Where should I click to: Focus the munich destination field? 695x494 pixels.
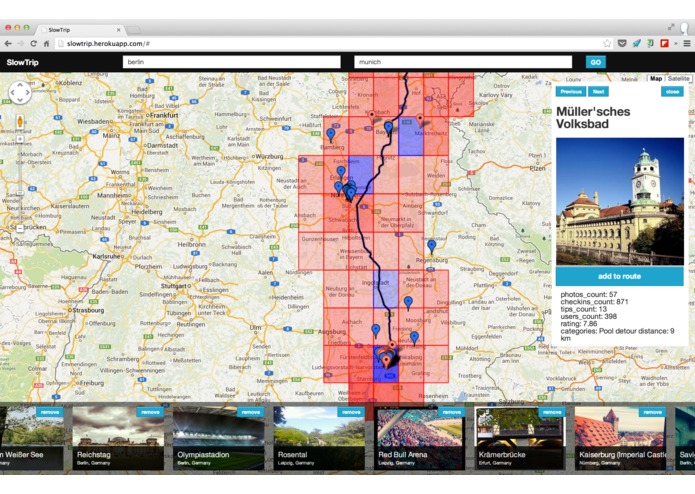(463, 62)
